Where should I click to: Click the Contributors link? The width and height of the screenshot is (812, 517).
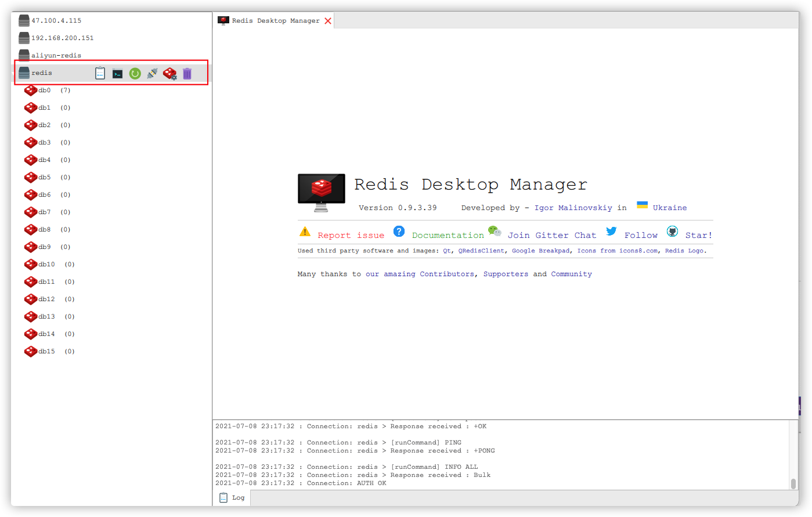pos(447,274)
